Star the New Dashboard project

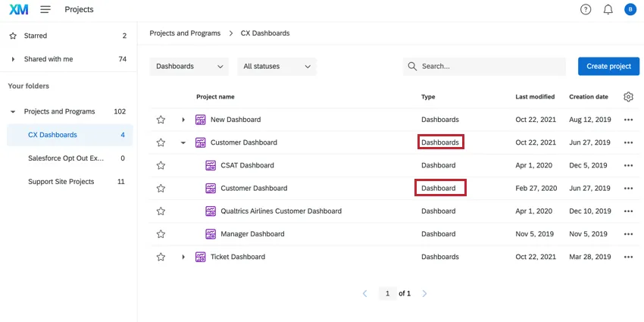(x=161, y=120)
